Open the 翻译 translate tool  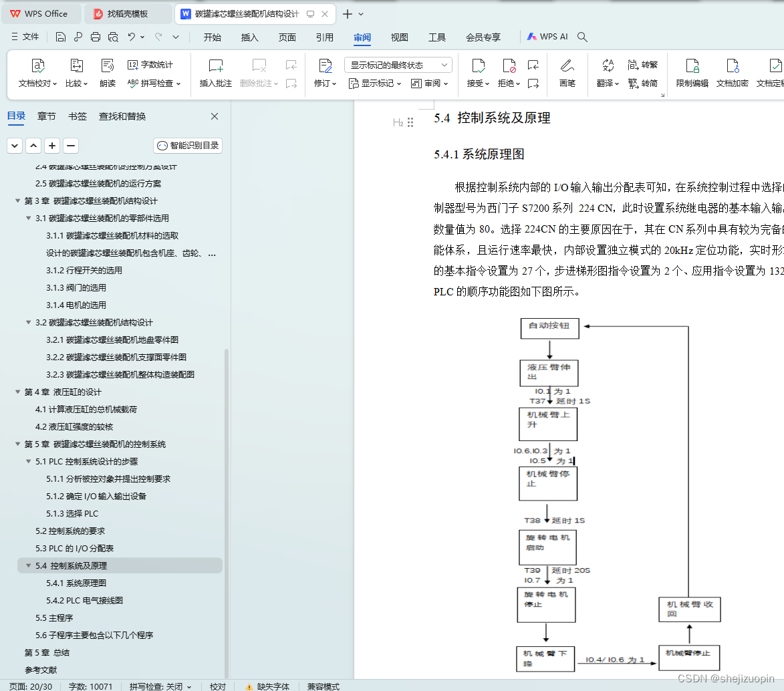[608, 72]
